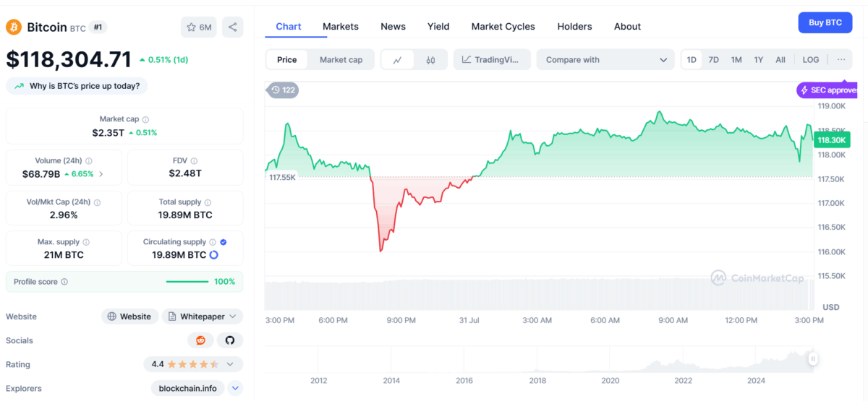
Task: Click the #1 rank badge
Action: 99,27
